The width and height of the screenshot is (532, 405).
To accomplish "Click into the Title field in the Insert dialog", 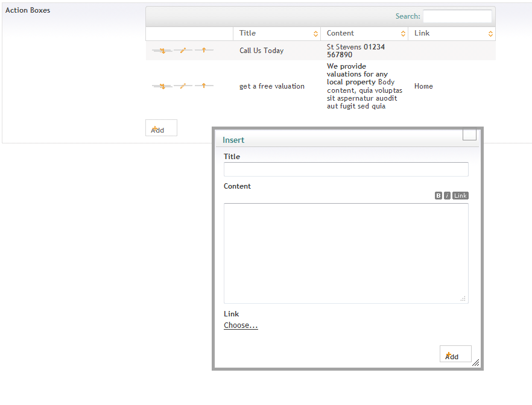I will 346,169.
